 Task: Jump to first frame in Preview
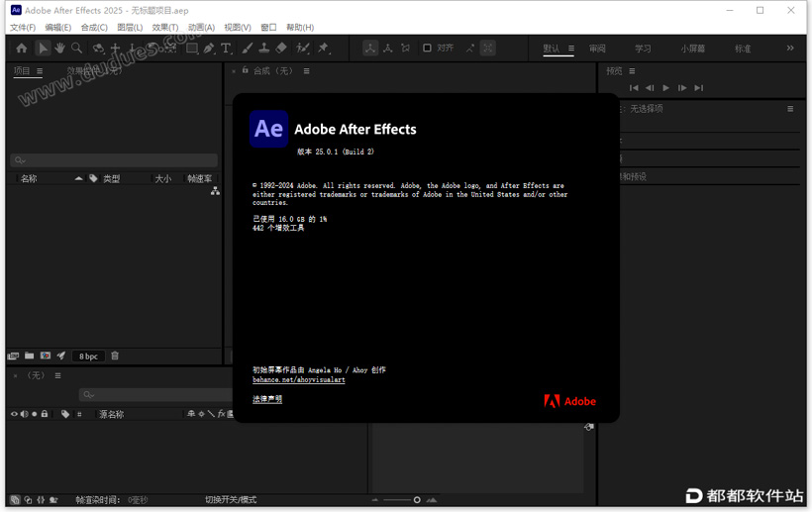tap(634, 88)
